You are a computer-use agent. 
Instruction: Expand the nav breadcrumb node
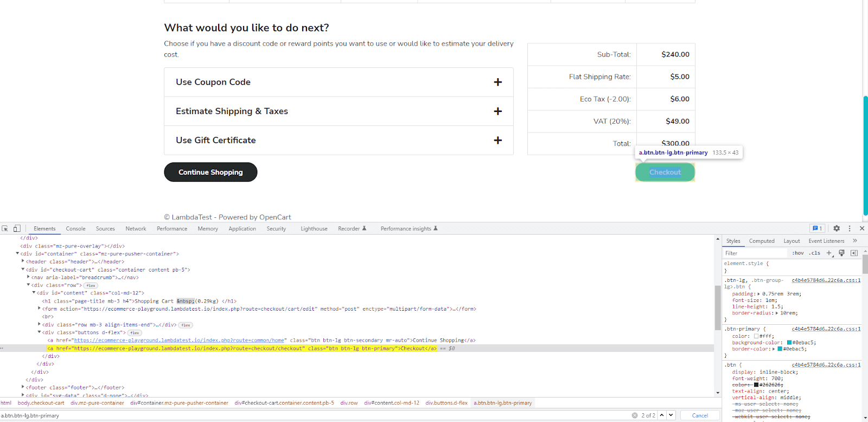[x=28, y=277]
